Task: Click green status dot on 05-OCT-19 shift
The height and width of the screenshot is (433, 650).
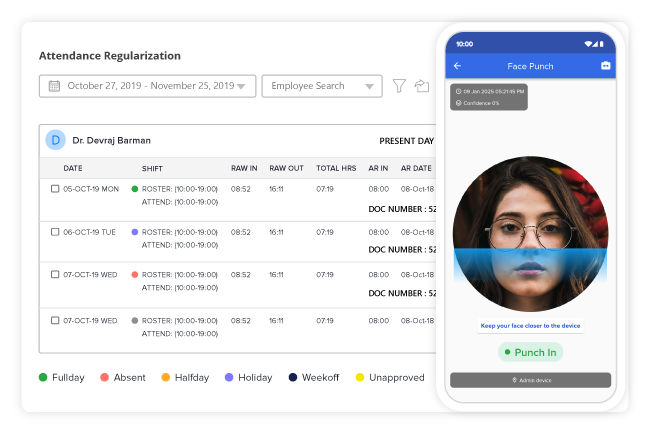Action: coord(135,188)
